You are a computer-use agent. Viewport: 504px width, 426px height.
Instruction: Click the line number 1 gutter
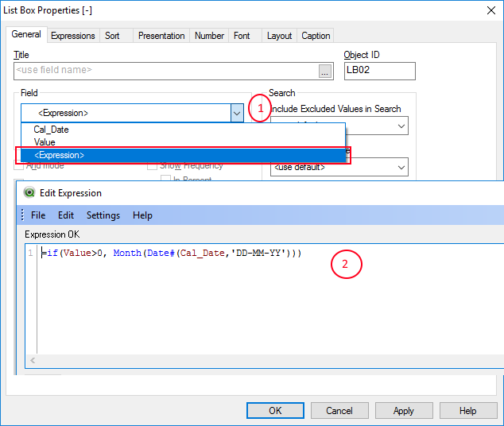coord(30,253)
